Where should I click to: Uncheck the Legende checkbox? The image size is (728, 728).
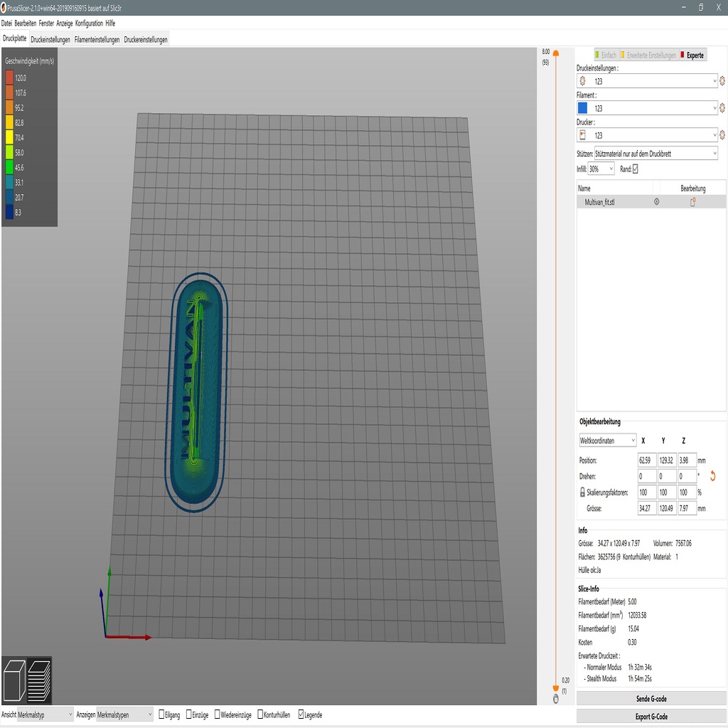coord(302,714)
